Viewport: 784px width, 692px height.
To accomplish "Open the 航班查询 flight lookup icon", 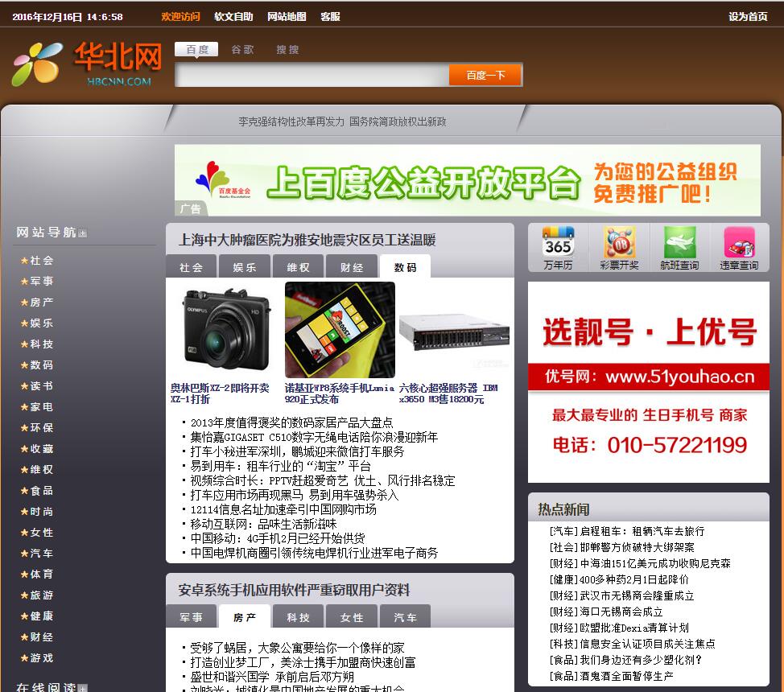I will click(679, 248).
